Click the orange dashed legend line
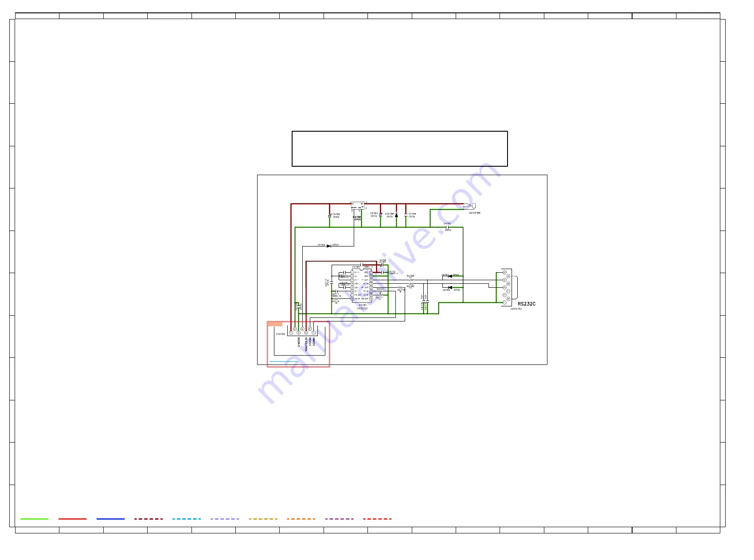 coord(301,519)
